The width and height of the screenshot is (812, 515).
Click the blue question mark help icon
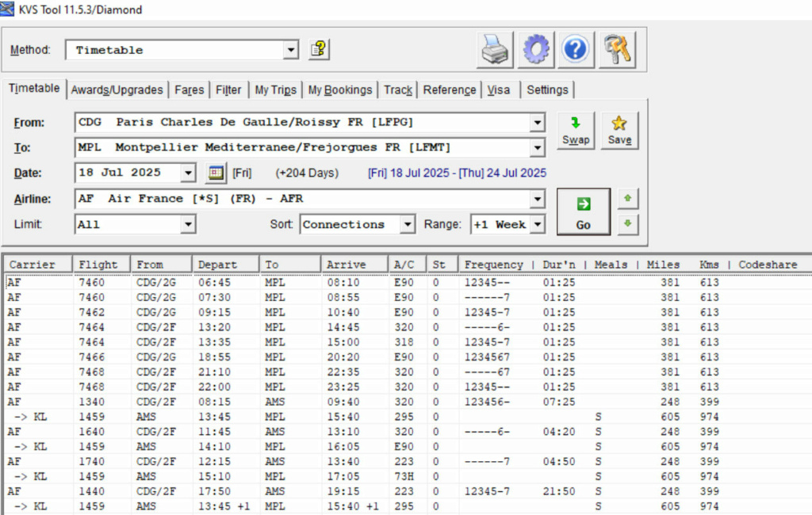click(576, 50)
